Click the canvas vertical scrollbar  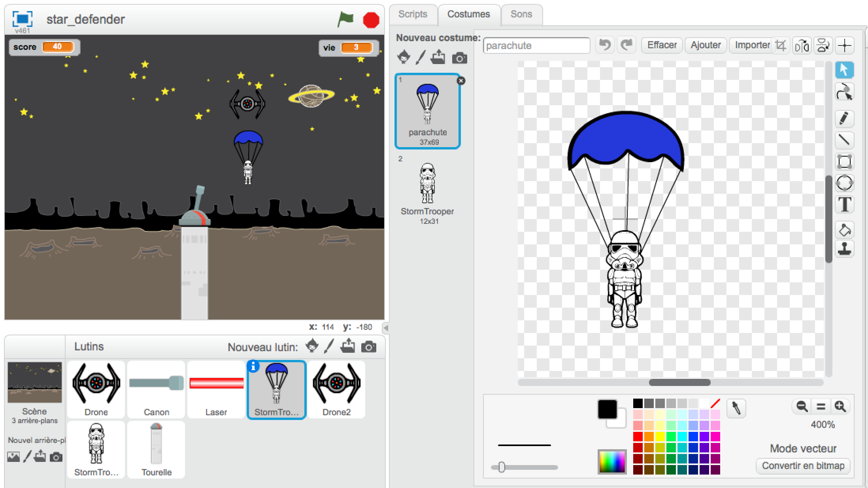pyautogui.click(x=828, y=219)
